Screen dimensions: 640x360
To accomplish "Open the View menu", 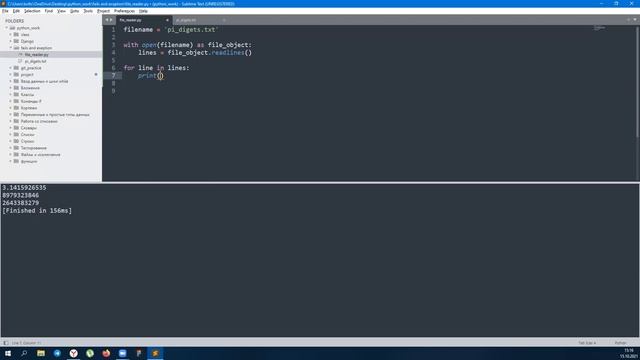I will 61,11.
